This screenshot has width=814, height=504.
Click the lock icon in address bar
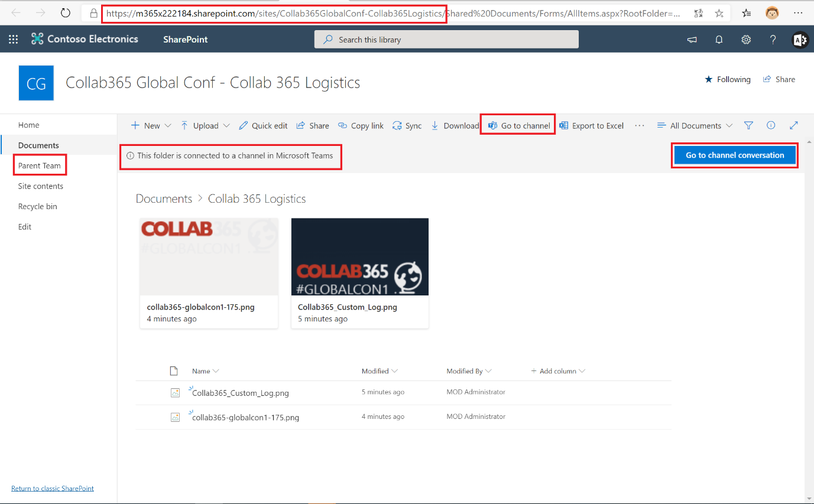(93, 12)
